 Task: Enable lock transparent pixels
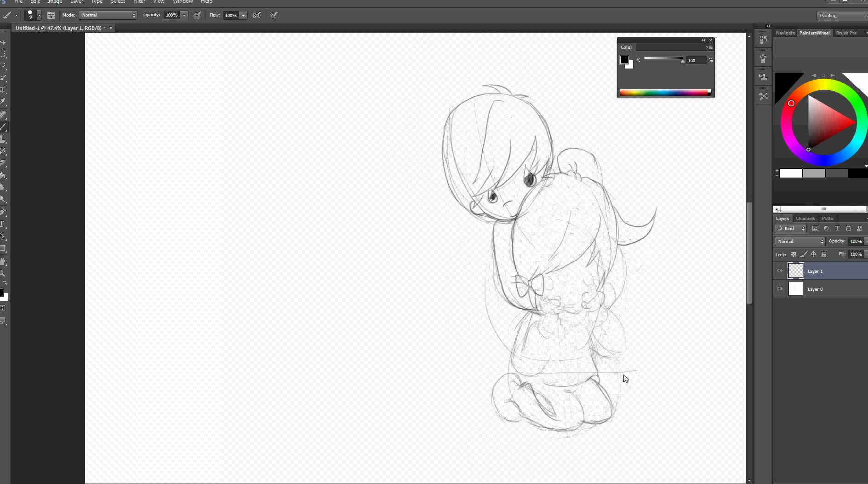(x=793, y=254)
